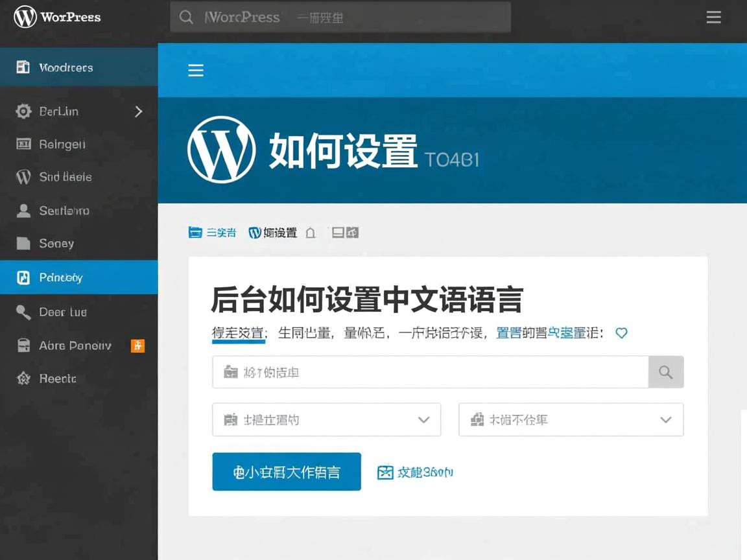Click the email link beside the blue button
Image resolution: width=747 pixels, height=560 pixels.
coord(415,472)
